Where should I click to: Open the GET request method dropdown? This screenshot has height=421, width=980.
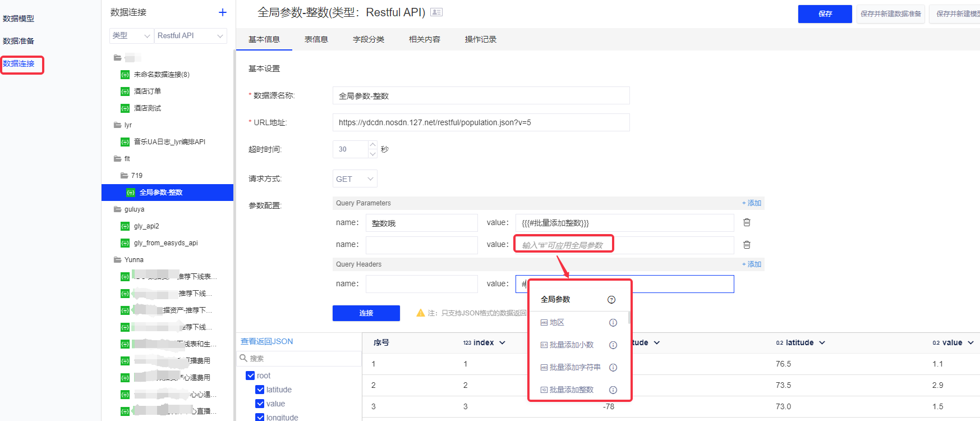355,179
